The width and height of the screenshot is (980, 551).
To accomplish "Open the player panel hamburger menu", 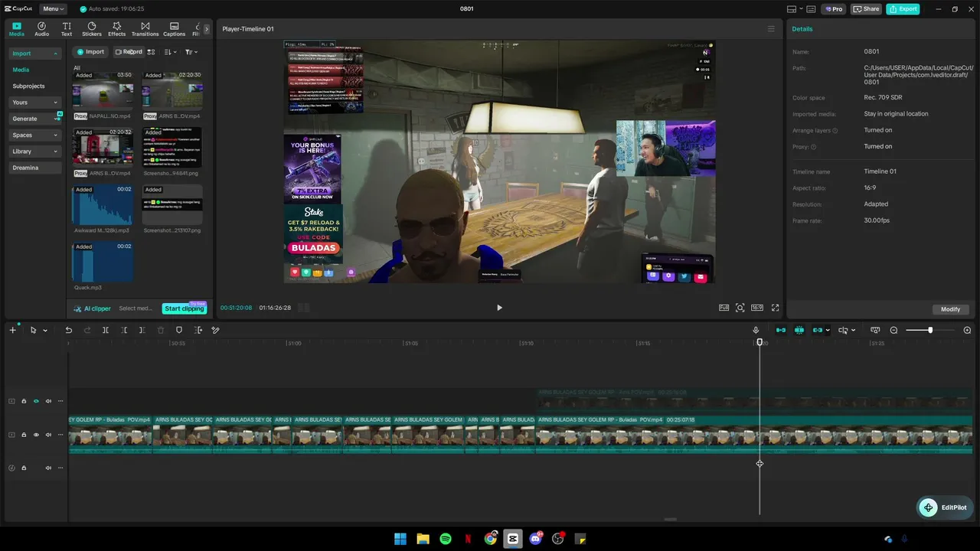I will coord(771,29).
